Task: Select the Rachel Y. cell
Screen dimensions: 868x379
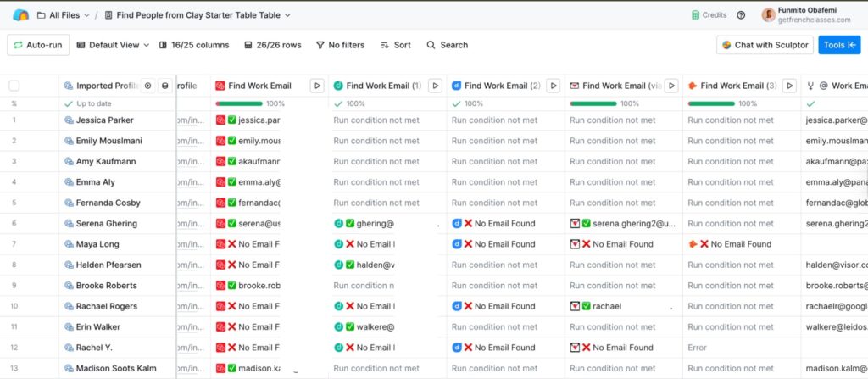Action: click(117, 348)
